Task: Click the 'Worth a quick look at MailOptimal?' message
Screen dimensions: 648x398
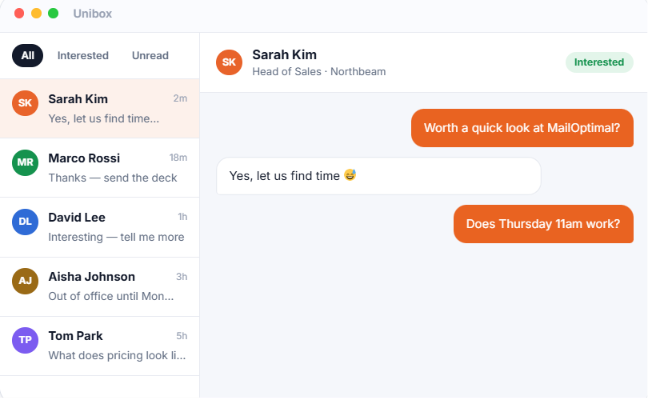Action: click(x=522, y=128)
